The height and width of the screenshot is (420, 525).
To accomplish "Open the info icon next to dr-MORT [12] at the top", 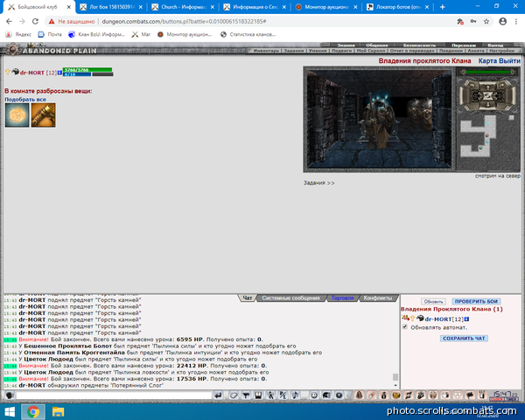I will (59, 73).
